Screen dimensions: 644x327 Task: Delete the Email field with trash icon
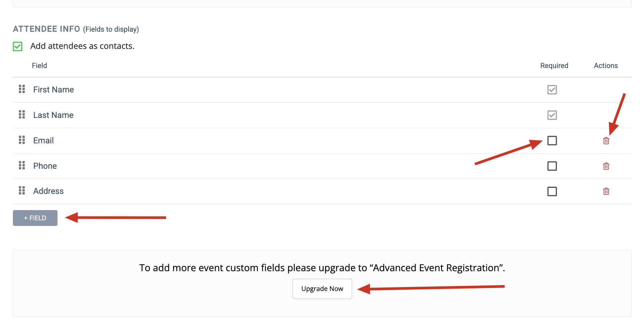coord(606,141)
